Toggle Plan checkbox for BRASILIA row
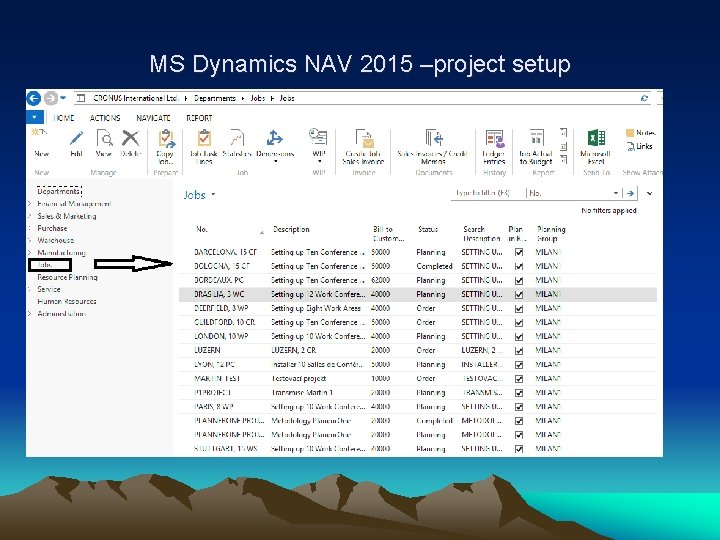The height and width of the screenshot is (540, 720). click(x=519, y=294)
